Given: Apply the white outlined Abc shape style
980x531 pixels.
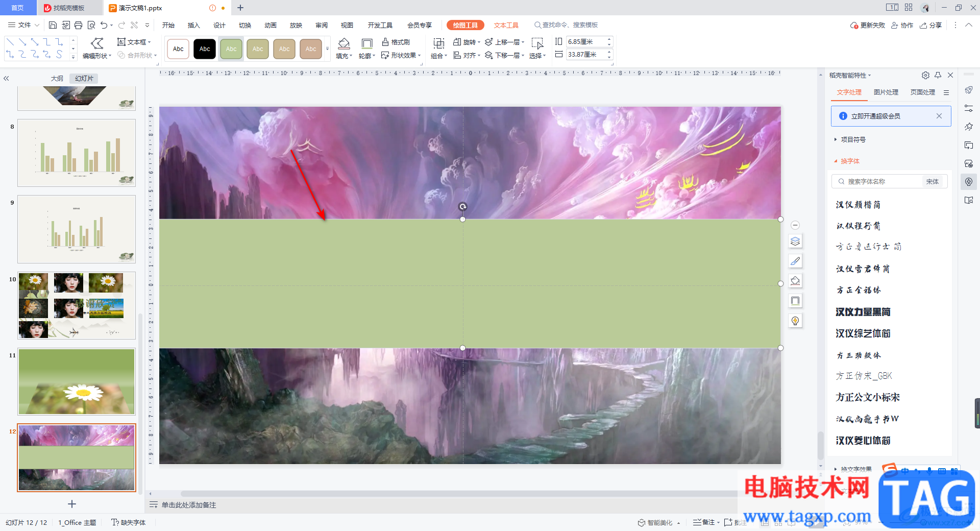Looking at the screenshot, I should 178,49.
